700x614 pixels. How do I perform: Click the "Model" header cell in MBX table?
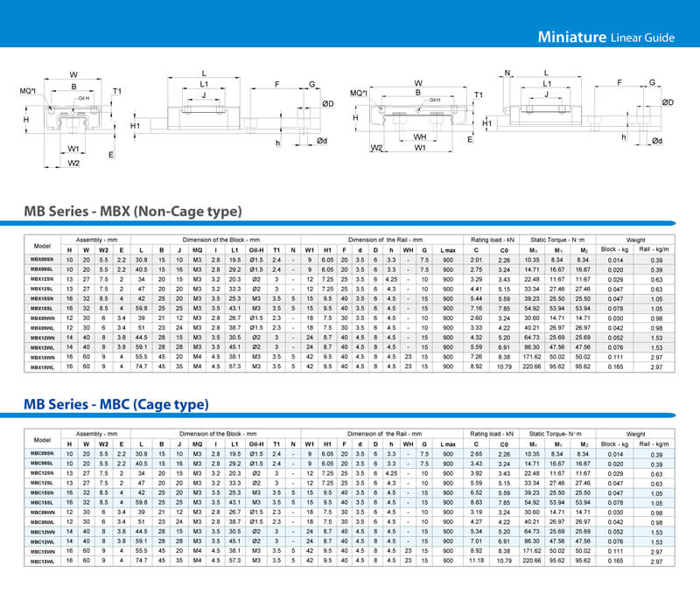click(x=42, y=244)
